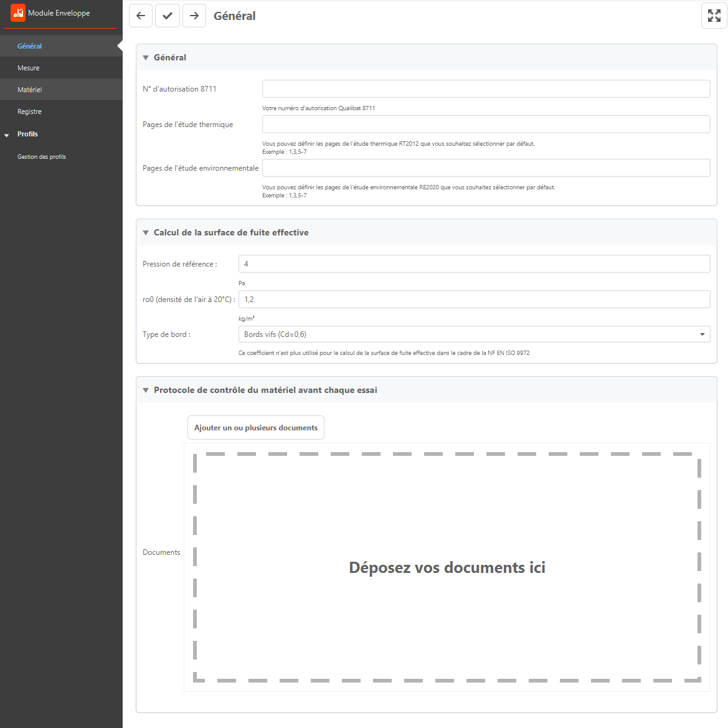The image size is (728, 728).
Task: Click the 'Votre numéro d'autorisation Qualibat 8711' hint
Action: (318, 108)
